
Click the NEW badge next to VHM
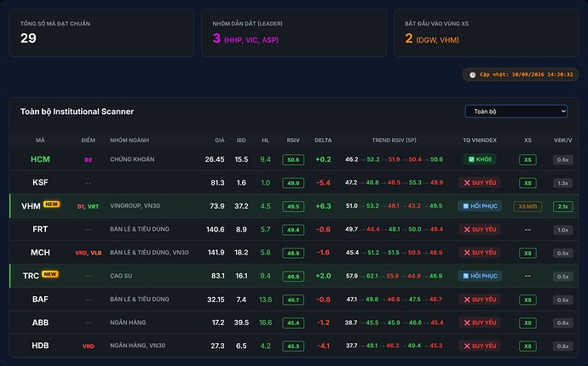tap(51, 204)
